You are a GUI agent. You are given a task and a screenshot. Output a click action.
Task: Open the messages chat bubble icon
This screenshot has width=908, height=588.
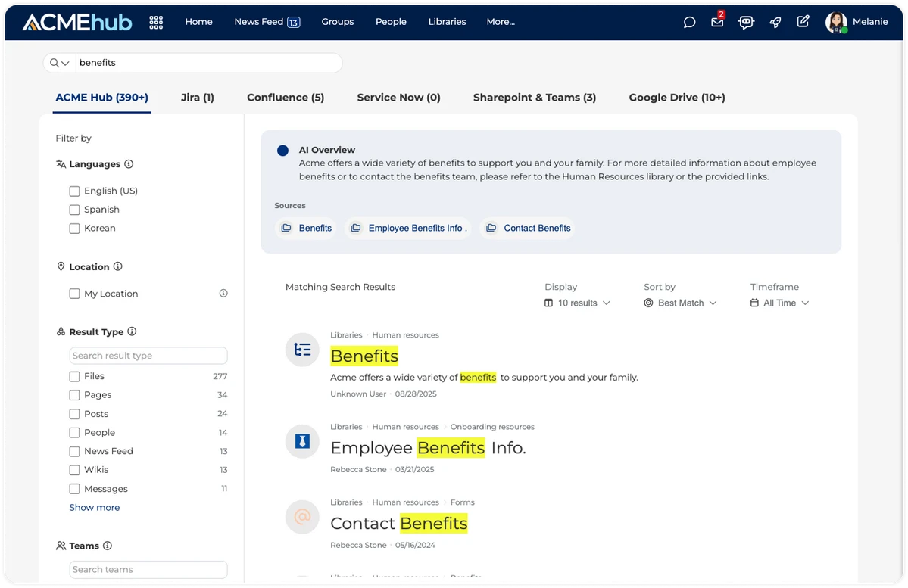(688, 22)
